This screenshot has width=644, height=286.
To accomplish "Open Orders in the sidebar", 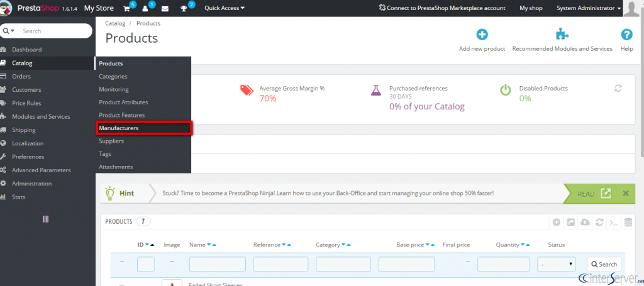I will [21, 76].
